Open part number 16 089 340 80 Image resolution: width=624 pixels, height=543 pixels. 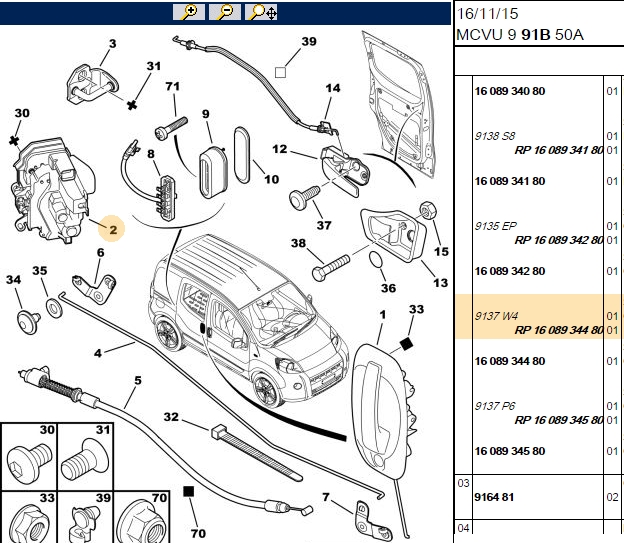coord(509,91)
